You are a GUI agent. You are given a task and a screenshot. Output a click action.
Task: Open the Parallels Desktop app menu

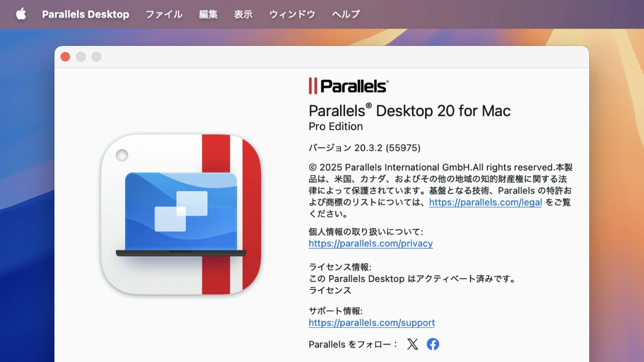[86, 14]
